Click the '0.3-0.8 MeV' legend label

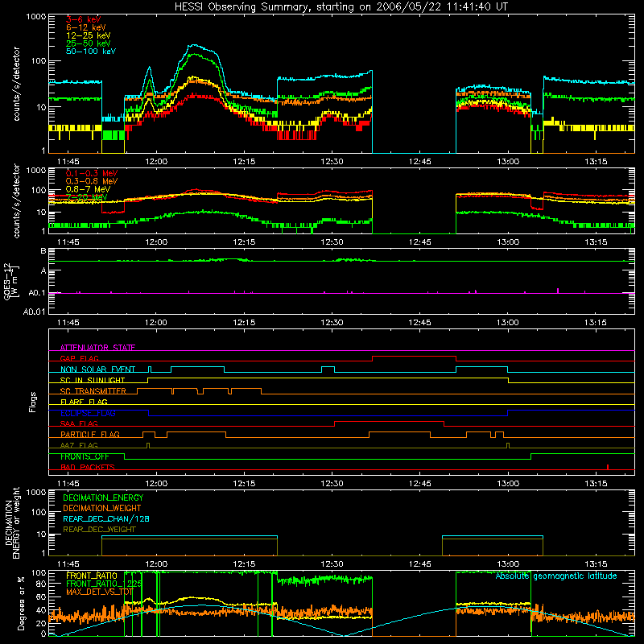92,181
